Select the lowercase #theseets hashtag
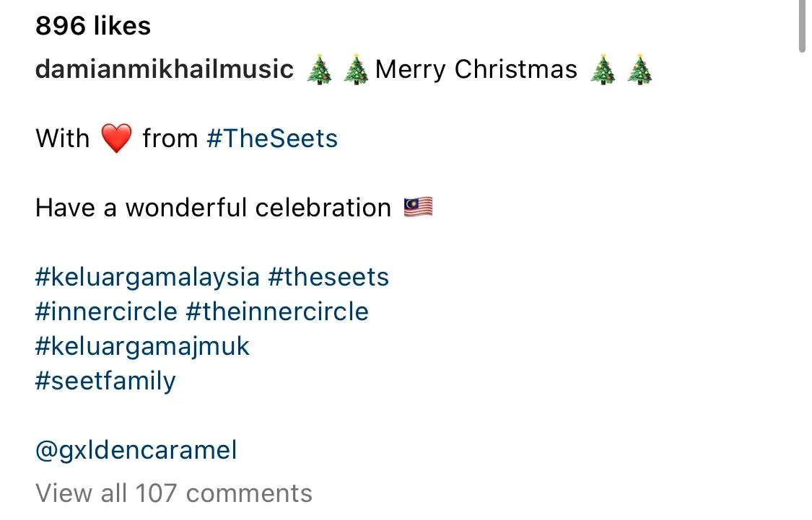Screen dimensions: 812x520 click(328, 277)
